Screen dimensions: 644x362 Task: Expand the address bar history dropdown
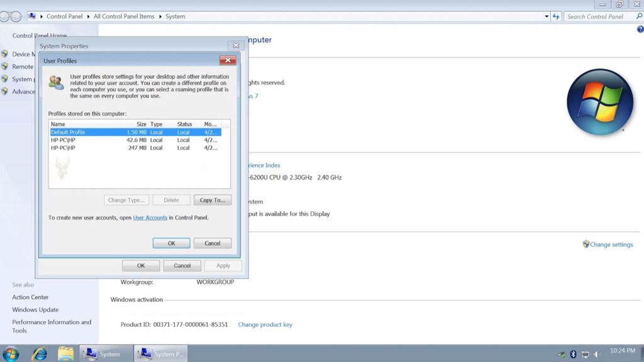tap(547, 16)
